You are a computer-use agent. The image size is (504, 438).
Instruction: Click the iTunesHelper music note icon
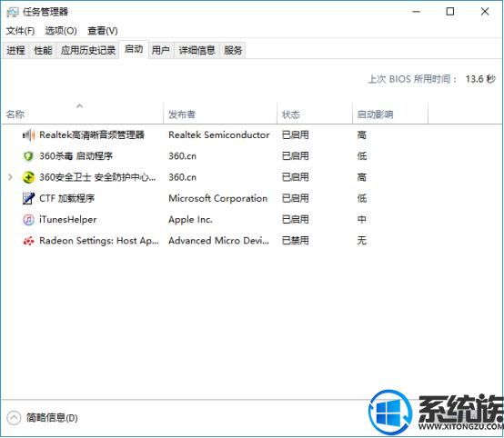tap(28, 220)
